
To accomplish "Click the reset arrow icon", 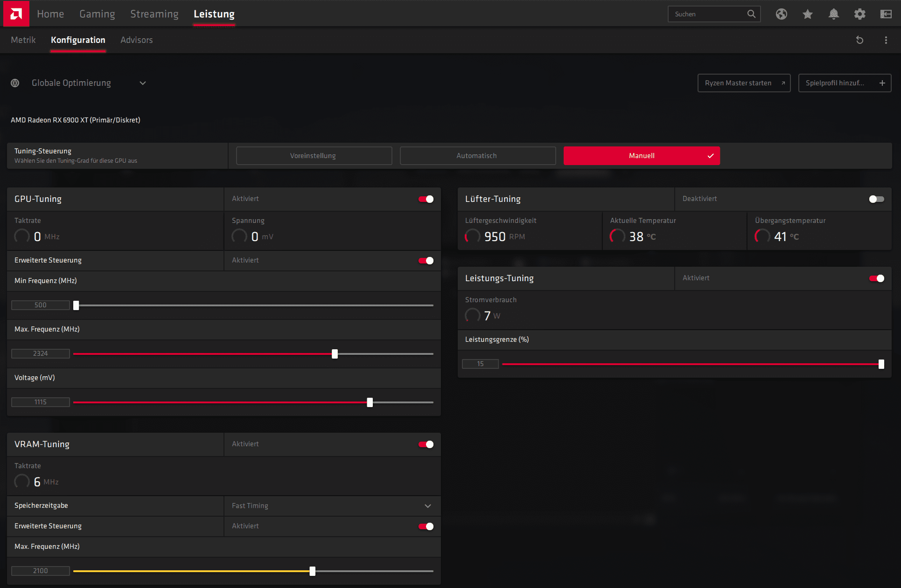I will (860, 40).
